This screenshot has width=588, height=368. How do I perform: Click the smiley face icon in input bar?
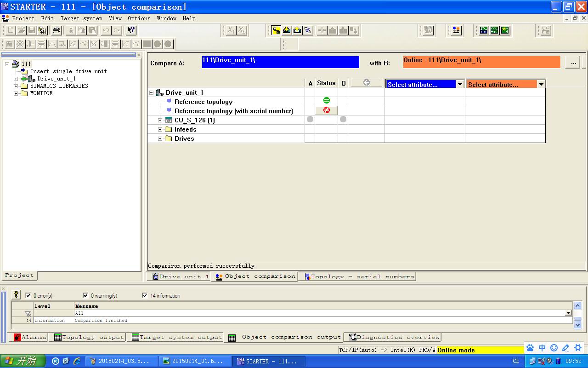[x=554, y=348]
